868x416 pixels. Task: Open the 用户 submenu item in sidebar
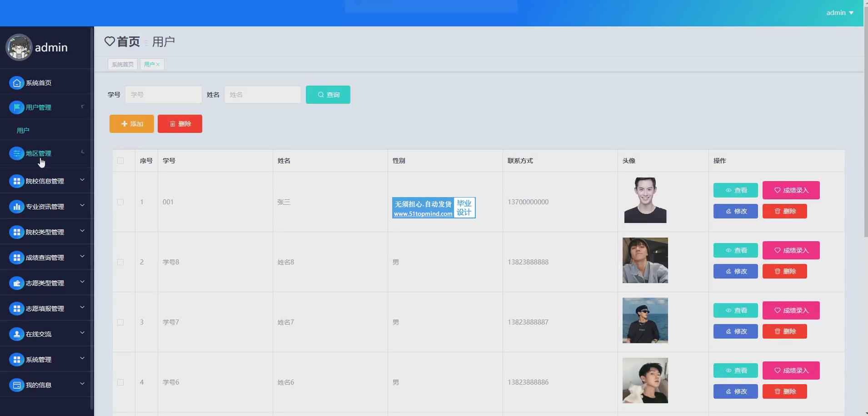(23, 131)
